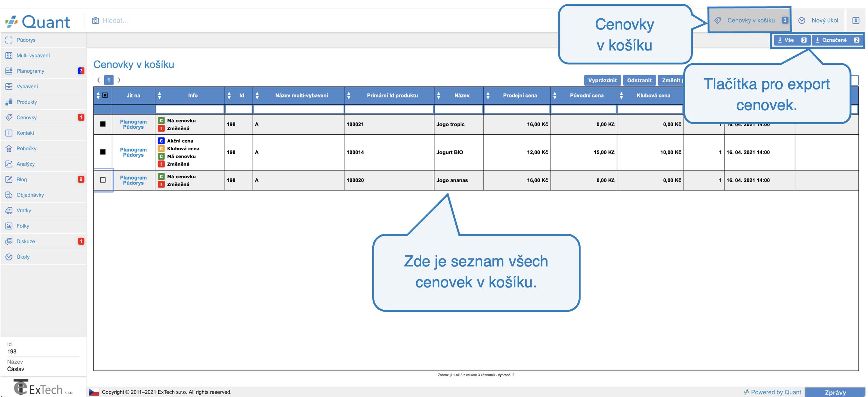This screenshot has width=868, height=397.
Task: Click the 7 badge on Planogramy
Action: 81,71
